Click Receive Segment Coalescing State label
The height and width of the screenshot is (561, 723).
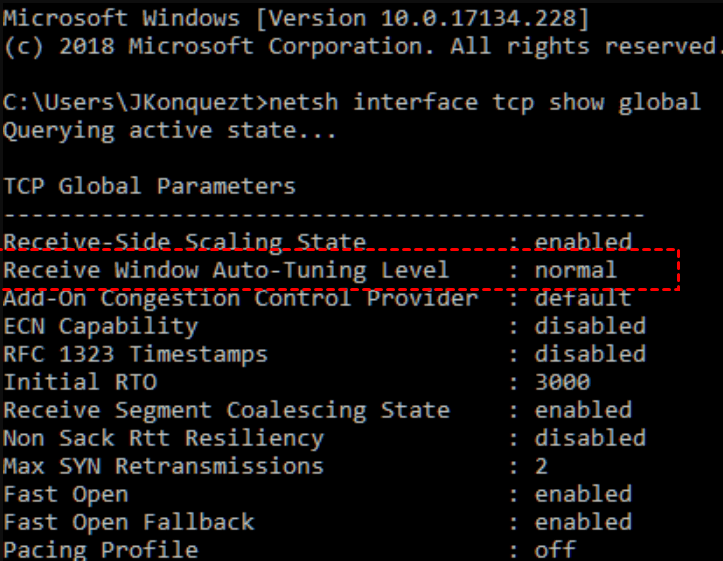tap(227, 410)
